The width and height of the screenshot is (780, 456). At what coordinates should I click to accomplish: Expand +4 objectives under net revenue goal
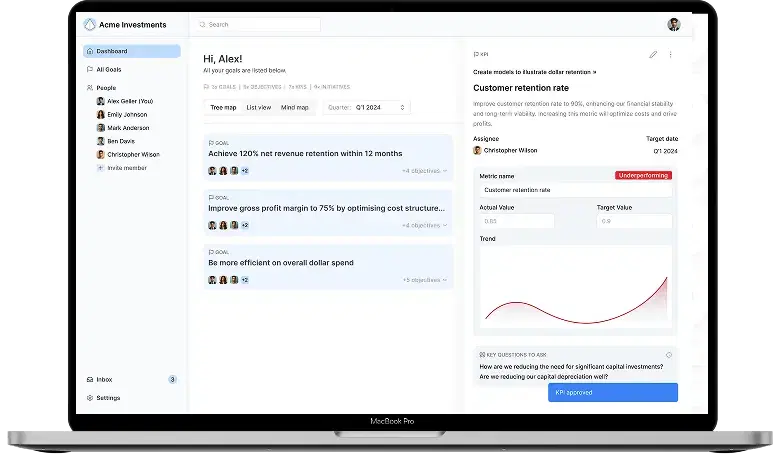pos(424,171)
